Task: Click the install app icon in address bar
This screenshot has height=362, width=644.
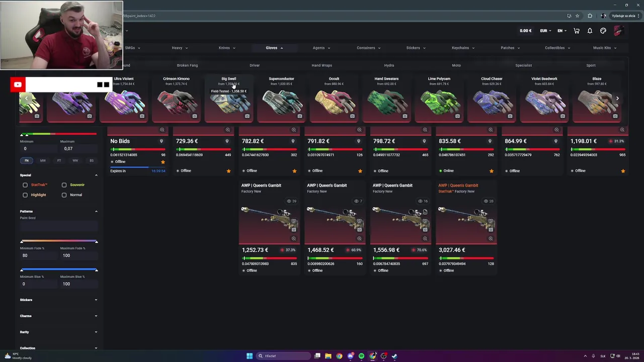Action: tap(569, 16)
